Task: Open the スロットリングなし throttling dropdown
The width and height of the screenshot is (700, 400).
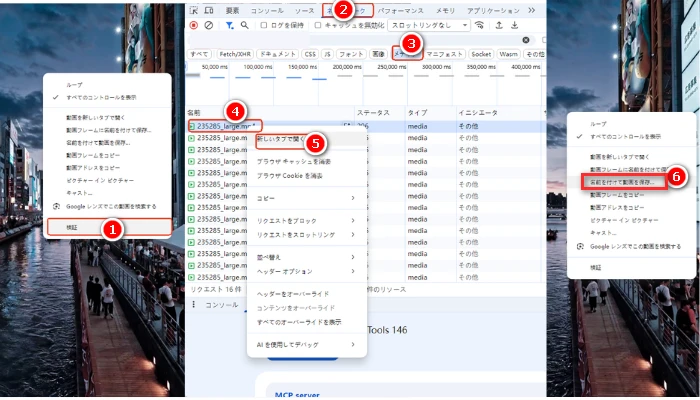Action: pyautogui.click(x=429, y=25)
